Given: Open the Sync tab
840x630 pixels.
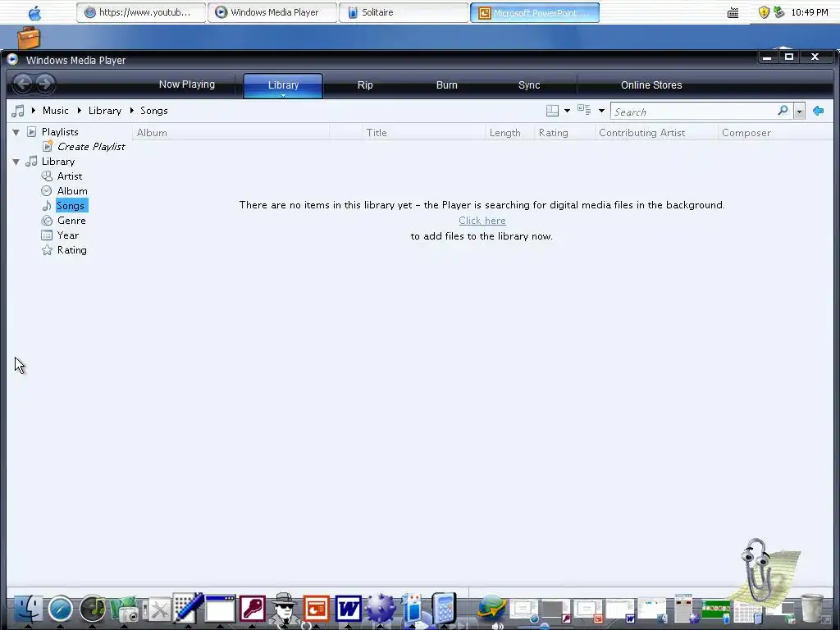Looking at the screenshot, I should tap(529, 85).
